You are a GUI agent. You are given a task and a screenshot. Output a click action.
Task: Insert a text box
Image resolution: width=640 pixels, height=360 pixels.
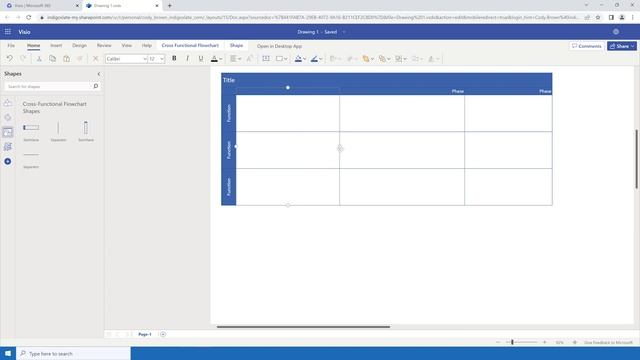pyautogui.click(x=266, y=59)
